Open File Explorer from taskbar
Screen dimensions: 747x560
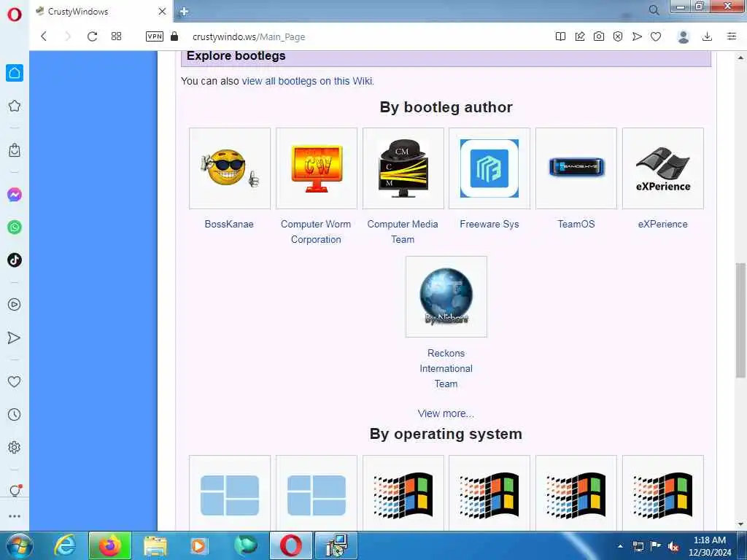click(x=155, y=545)
